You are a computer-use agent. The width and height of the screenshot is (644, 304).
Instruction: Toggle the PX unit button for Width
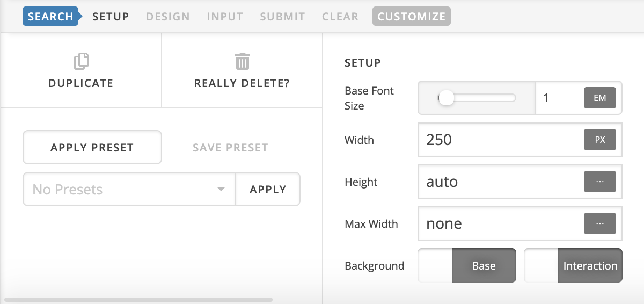click(x=600, y=140)
